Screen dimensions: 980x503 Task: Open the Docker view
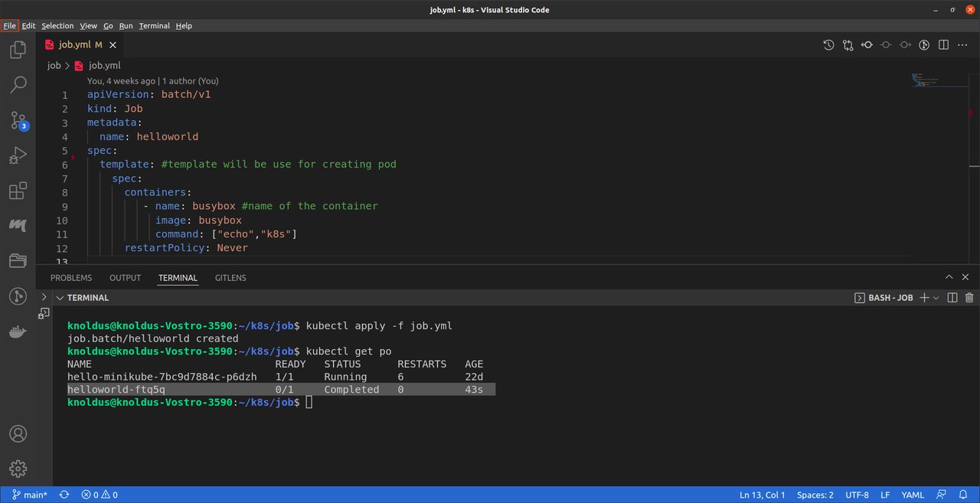pos(18,332)
